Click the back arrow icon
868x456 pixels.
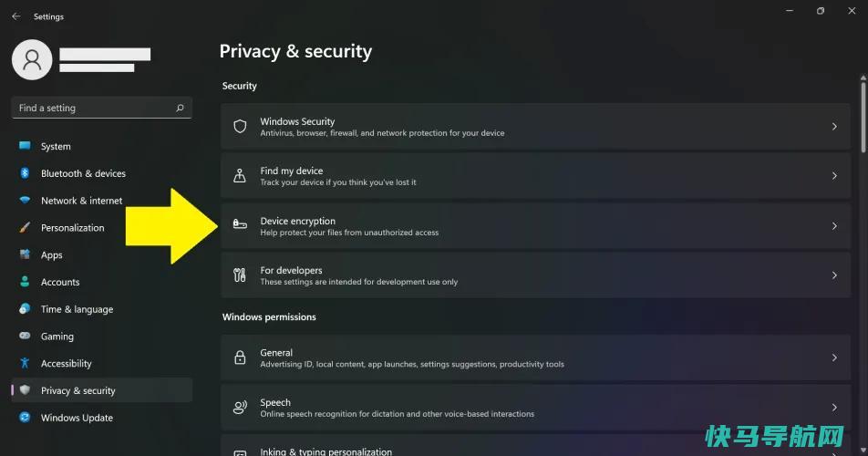pyautogui.click(x=16, y=16)
